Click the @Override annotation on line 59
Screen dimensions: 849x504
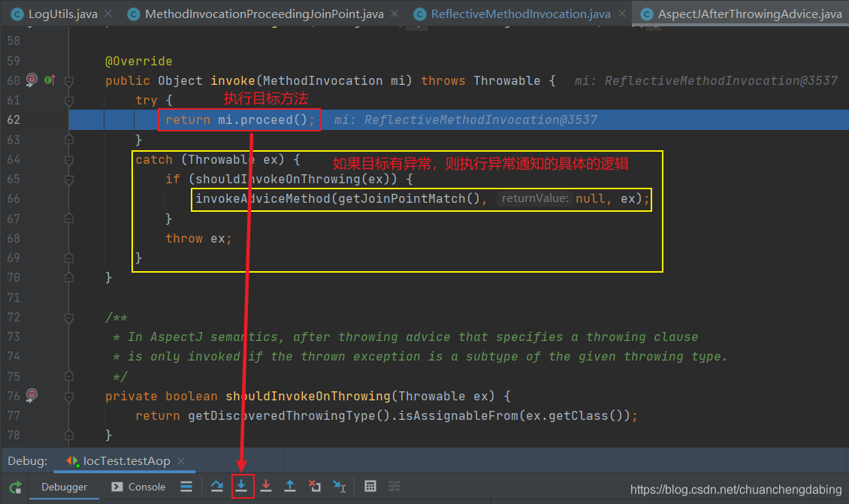tap(138, 61)
